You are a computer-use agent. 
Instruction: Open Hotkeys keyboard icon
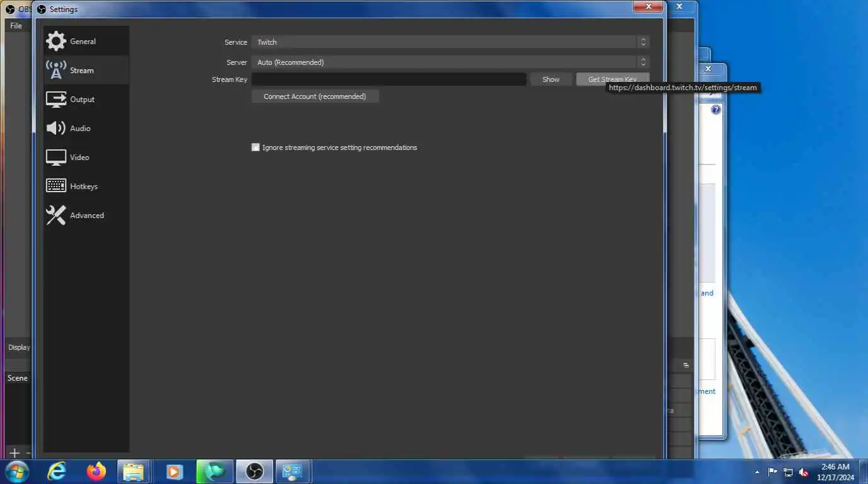56,186
